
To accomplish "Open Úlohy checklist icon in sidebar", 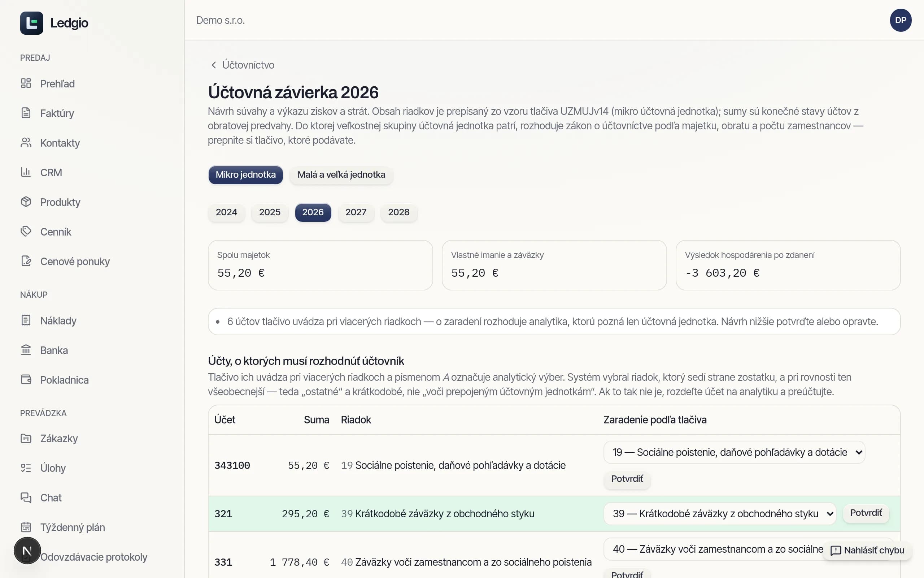I will [x=26, y=468].
